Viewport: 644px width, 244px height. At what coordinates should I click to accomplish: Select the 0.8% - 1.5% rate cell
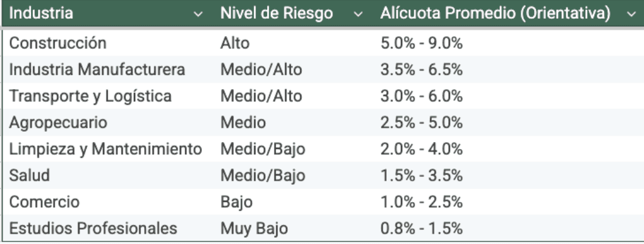point(508,228)
